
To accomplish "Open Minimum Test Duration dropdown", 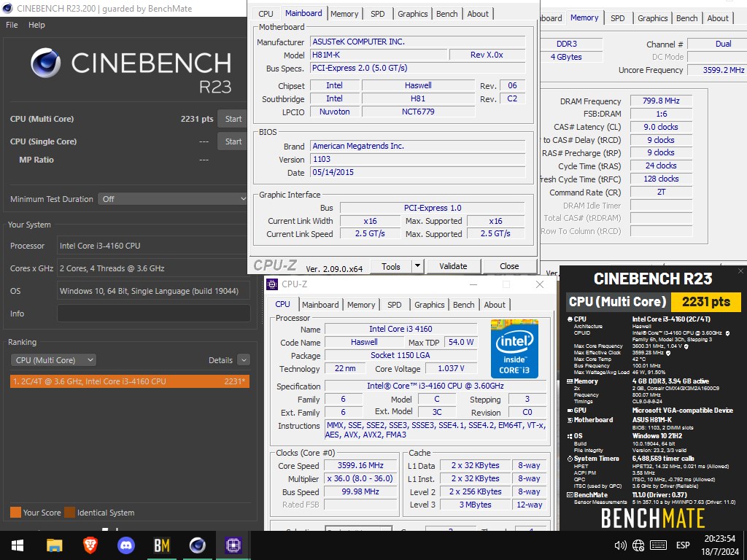I will coord(173,199).
